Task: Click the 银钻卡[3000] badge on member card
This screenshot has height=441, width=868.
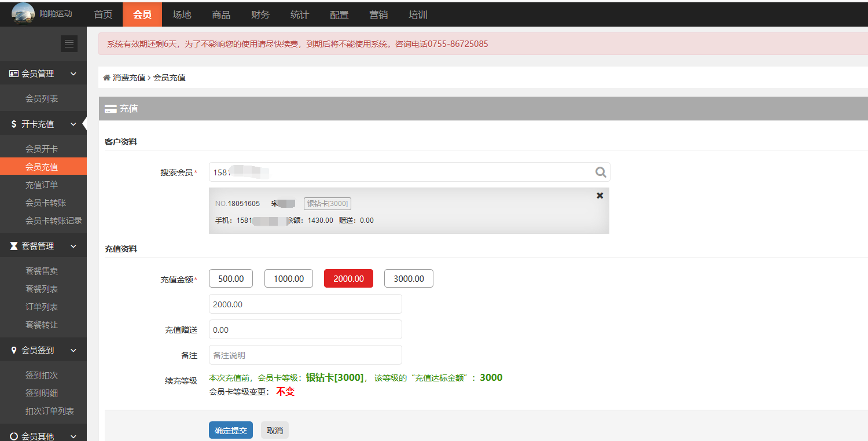Action: click(x=328, y=204)
